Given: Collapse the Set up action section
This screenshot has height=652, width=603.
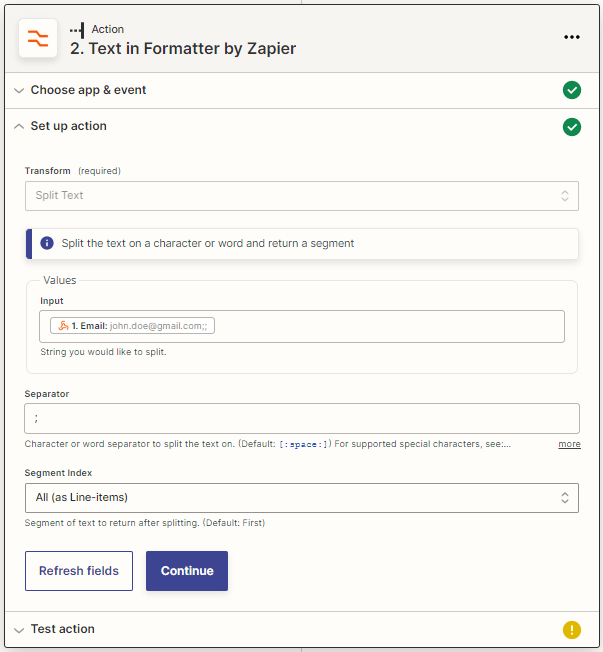Looking at the screenshot, I should pos(68,126).
